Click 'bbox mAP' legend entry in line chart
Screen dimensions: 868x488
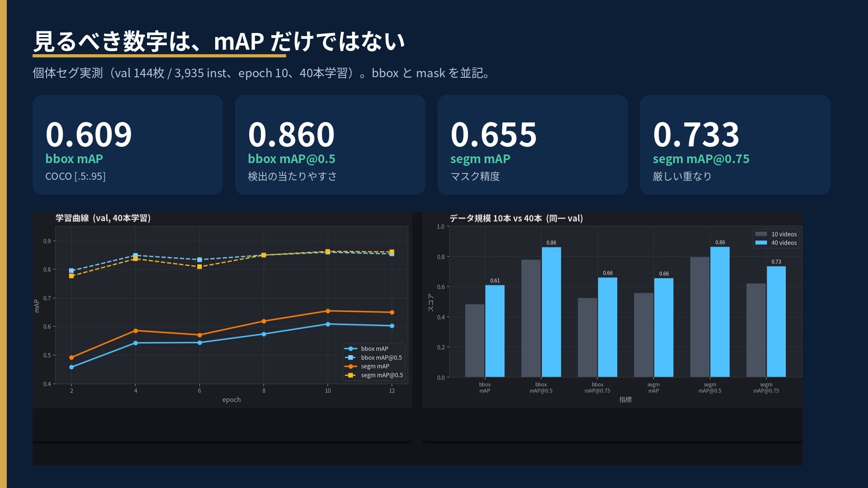[x=366, y=349]
